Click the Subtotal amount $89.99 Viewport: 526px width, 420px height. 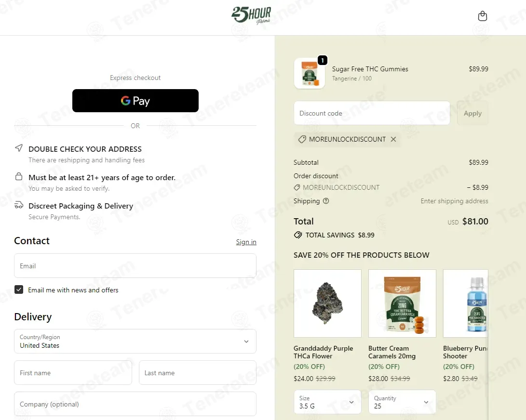[478, 162]
